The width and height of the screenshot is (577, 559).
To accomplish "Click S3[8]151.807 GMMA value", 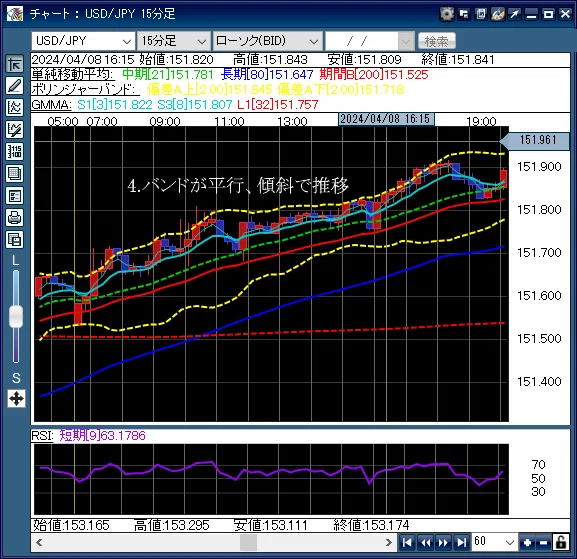I will coord(195,105).
